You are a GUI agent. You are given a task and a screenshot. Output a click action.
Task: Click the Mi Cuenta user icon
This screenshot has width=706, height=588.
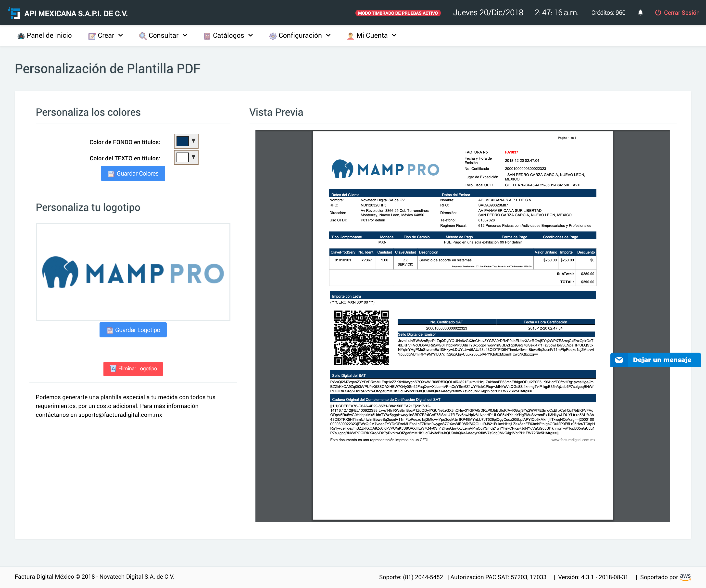click(x=350, y=36)
